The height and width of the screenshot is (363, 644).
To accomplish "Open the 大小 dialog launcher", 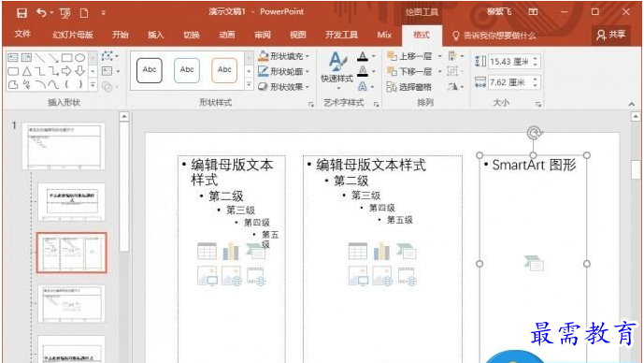I will click(538, 105).
